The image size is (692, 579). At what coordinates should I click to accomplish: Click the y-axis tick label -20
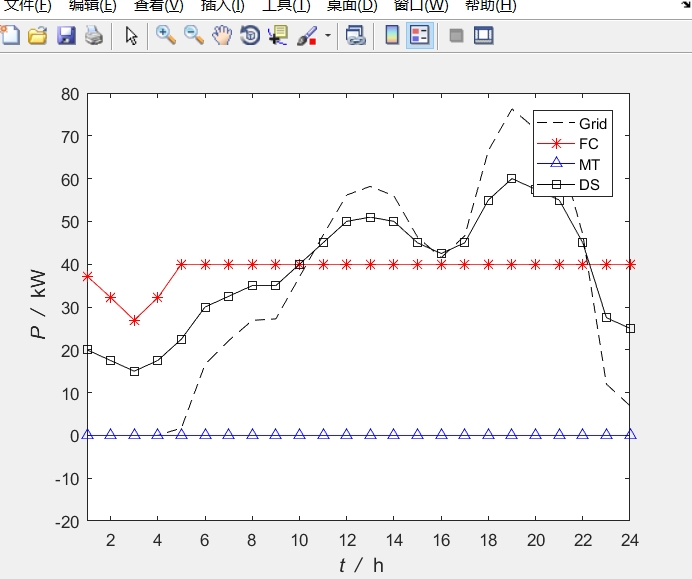[68, 522]
